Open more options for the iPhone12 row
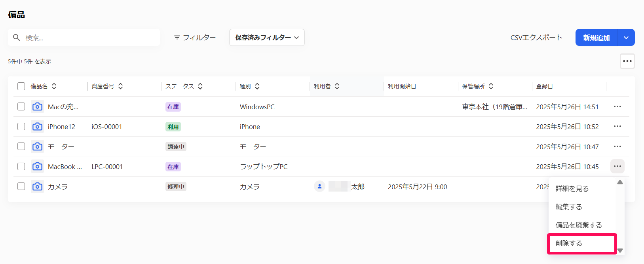This screenshot has width=644, height=264. pyautogui.click(x=617, y=126)
